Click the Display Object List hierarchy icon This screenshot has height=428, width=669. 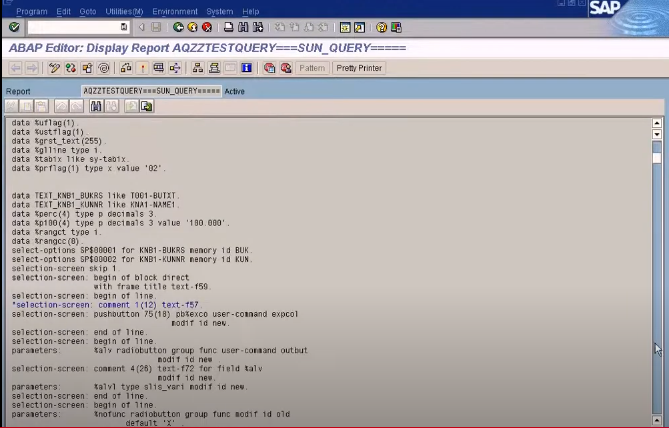(x=198, y=68)
